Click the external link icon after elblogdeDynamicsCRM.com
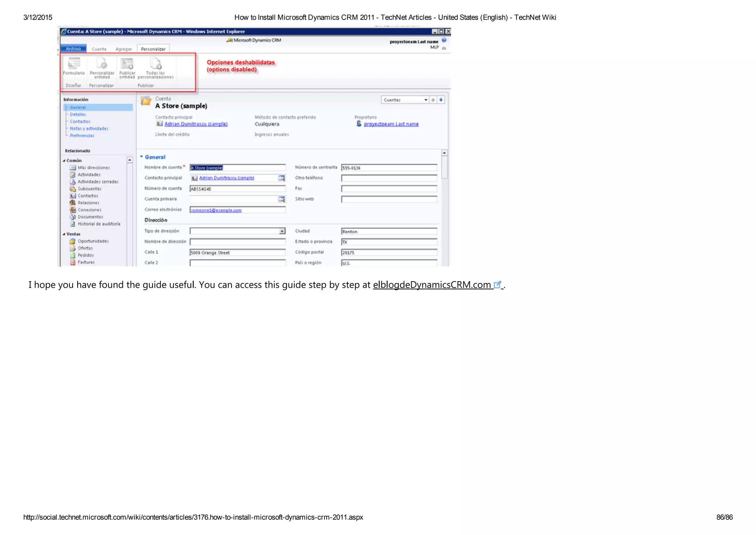 [x=498, y=285]
